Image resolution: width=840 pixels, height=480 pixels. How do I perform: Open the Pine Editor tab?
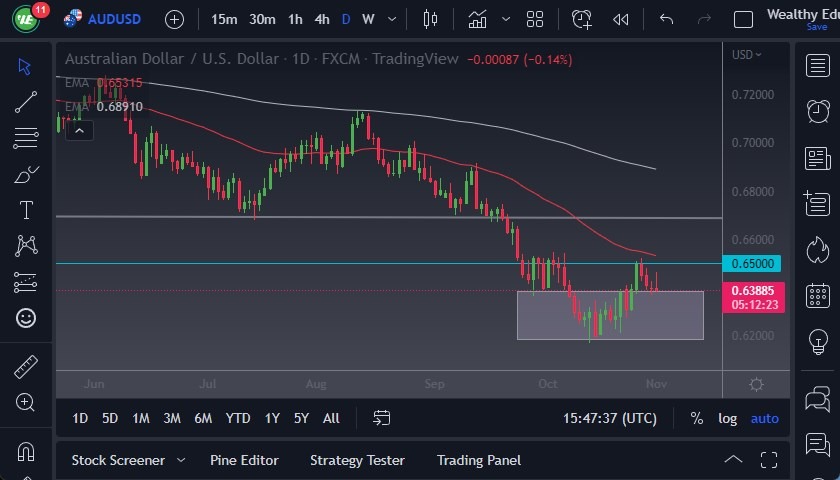(x=244, y=460)
